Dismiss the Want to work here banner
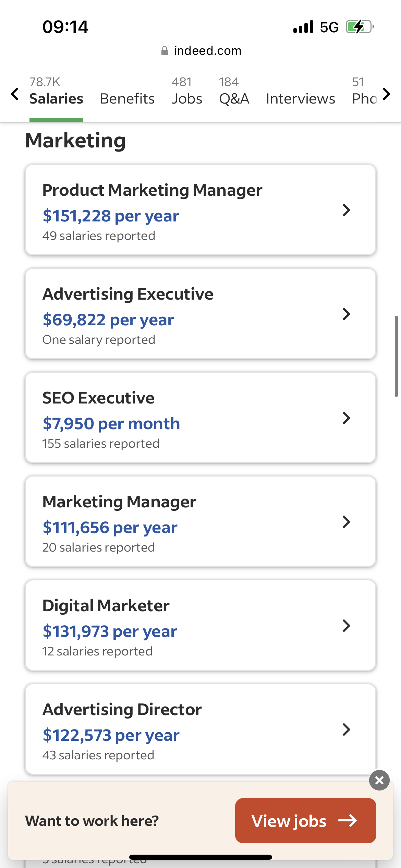The width and height of the screenshot is (401, 868). tap(379, 780)
